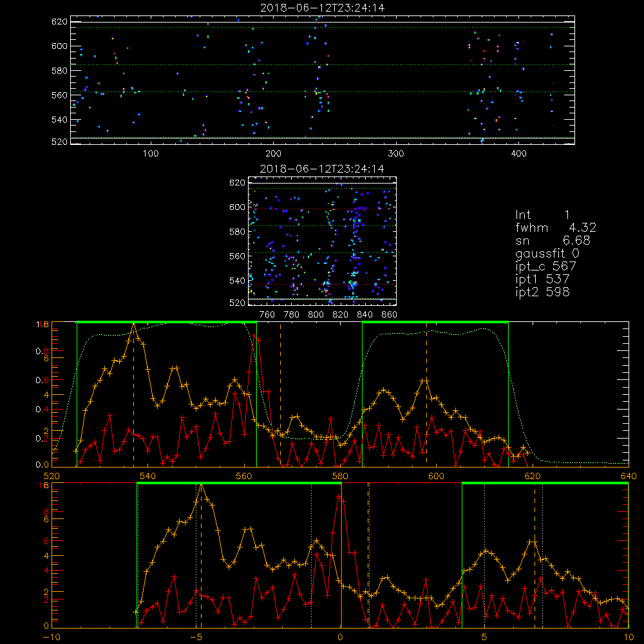Click the 'sn 6.68' readout
Image resolution: width=644 pixels, height=644 pixels.
click(553, 240)
